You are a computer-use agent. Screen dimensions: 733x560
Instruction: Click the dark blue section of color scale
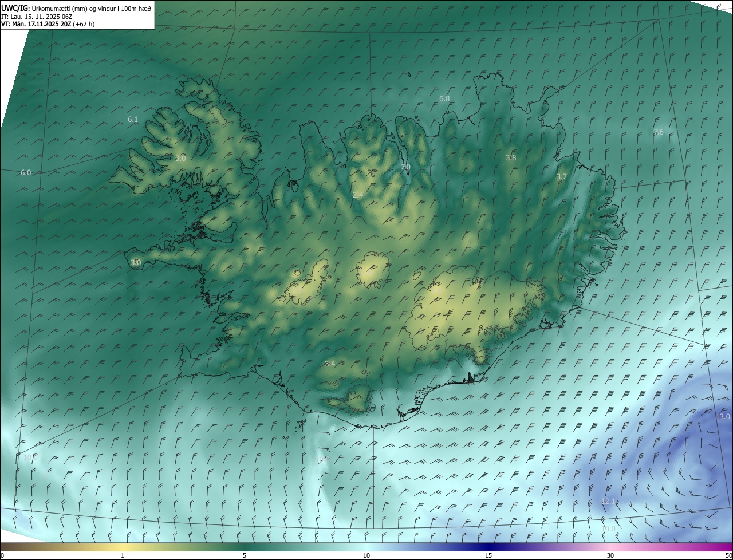click(488, 547)
